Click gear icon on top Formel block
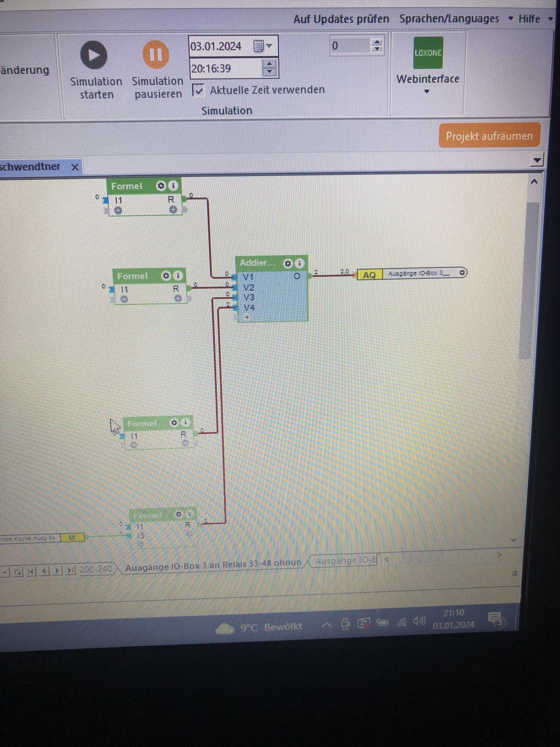The image size is (560, 747). (x=161, y=186)
